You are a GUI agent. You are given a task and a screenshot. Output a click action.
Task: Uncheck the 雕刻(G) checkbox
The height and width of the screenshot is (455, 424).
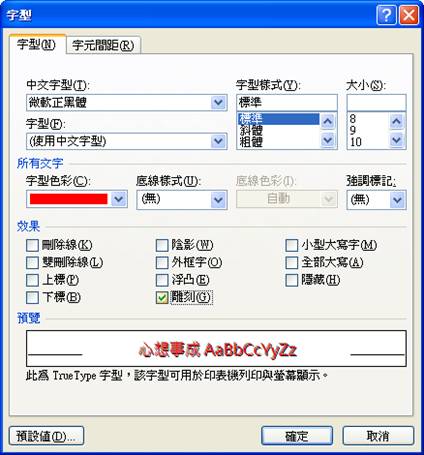point(162,298)
